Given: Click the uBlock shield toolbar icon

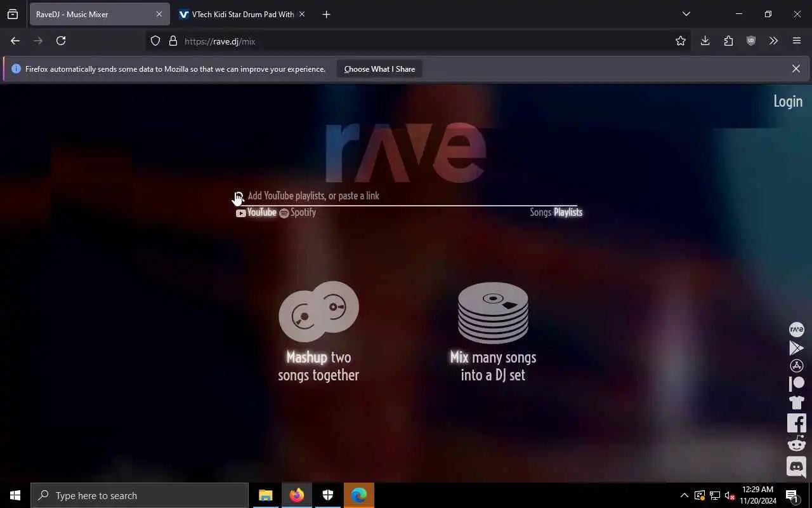Looking at the screenshot, I should click(x=751, y=41).
